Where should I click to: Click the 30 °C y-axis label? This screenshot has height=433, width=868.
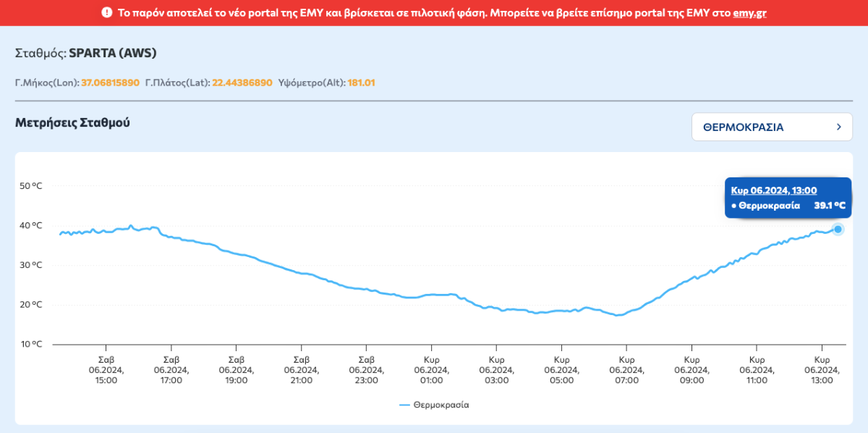click(x=31, y=265)
